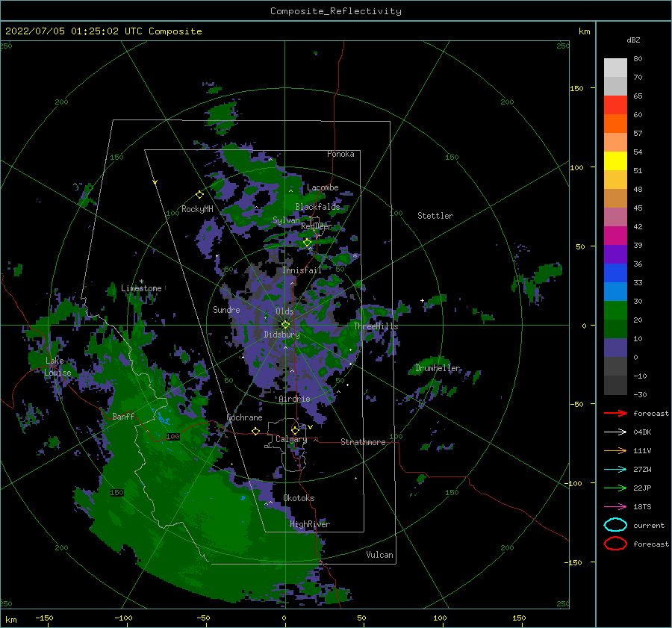Click the Vulcan label
Image resolution: width=672 pixels, height=628 pixels.
pos(380,555)
